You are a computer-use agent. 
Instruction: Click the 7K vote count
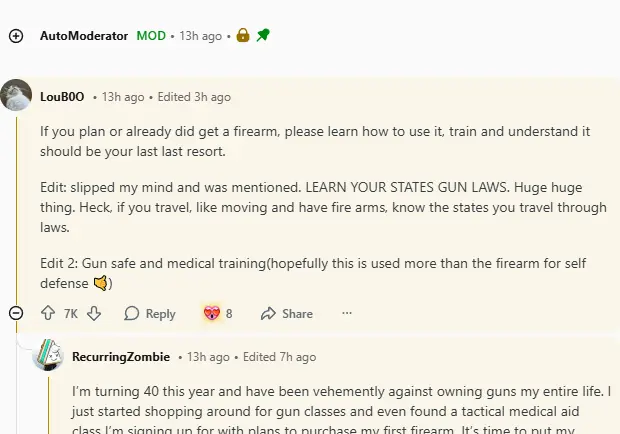(71, 314)
